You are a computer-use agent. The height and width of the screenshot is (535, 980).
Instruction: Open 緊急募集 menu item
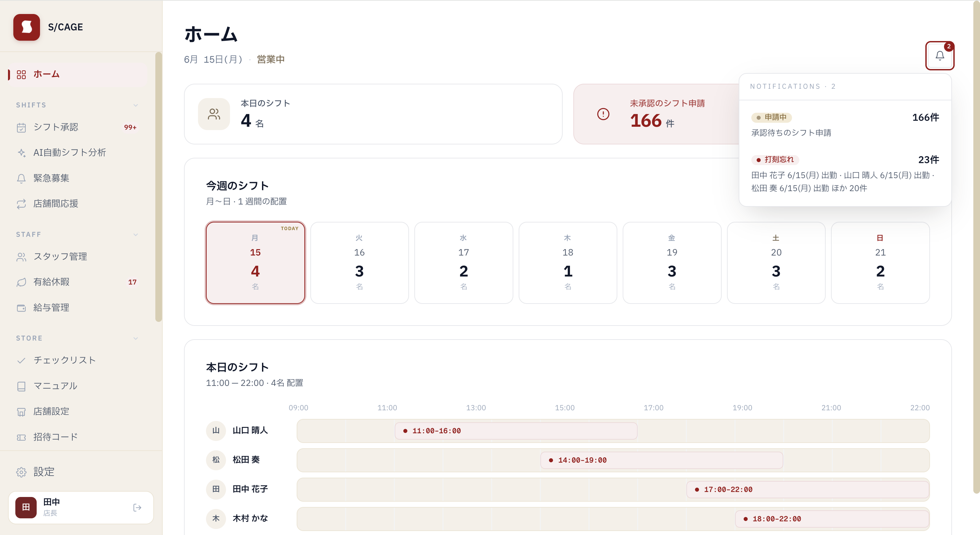tap(78, 178)
